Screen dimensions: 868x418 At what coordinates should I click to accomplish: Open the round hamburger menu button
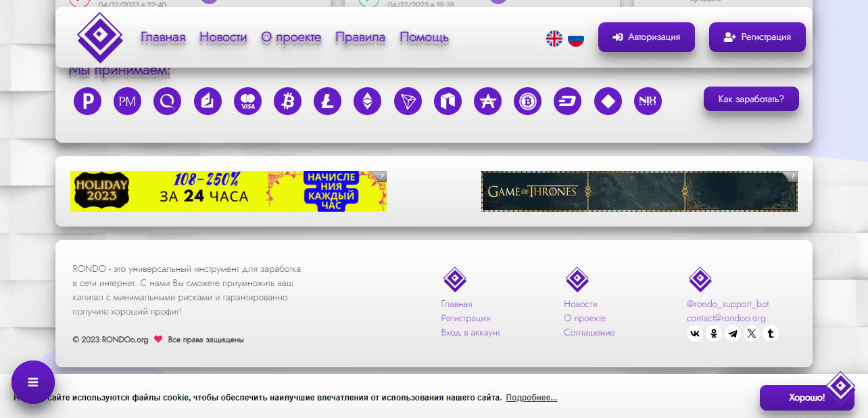[33, 382]
